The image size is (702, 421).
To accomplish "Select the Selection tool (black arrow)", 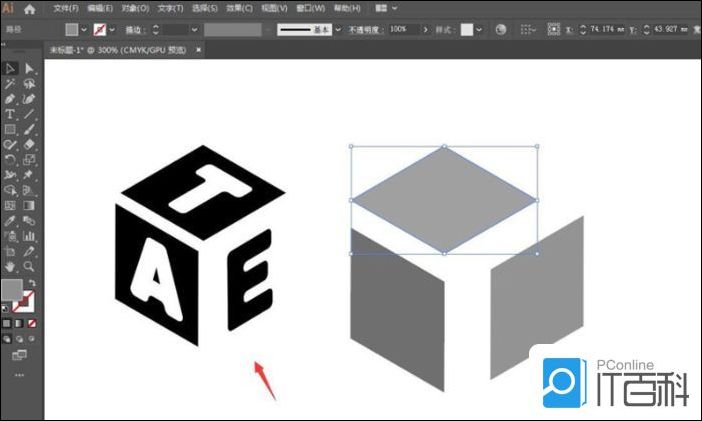I will (10, 69).
